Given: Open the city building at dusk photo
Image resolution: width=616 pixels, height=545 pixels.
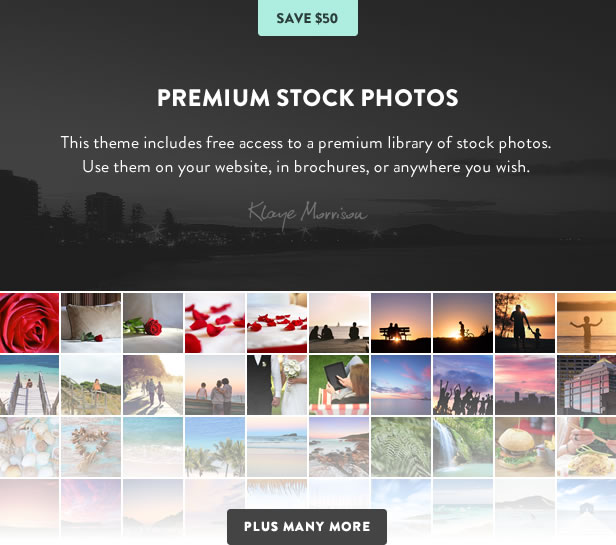Looking at the screenshot, I should click(587, 385).
